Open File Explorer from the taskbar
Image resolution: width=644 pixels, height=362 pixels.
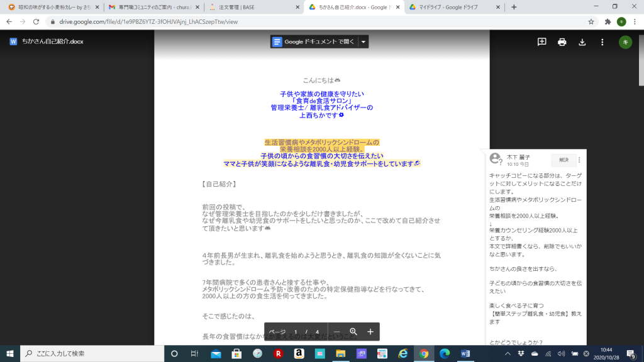pos(340,353)
